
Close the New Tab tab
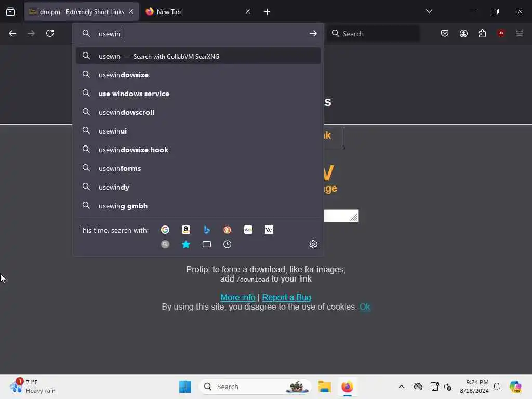[248, 11]
